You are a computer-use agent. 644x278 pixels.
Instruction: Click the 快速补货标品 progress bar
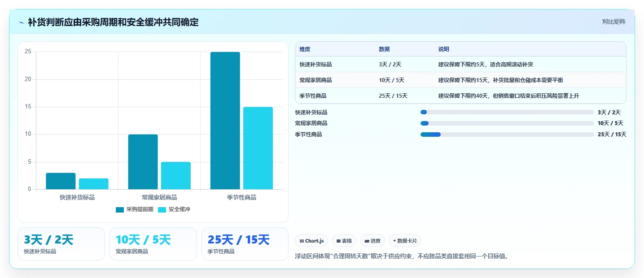[x=507, y=112]
